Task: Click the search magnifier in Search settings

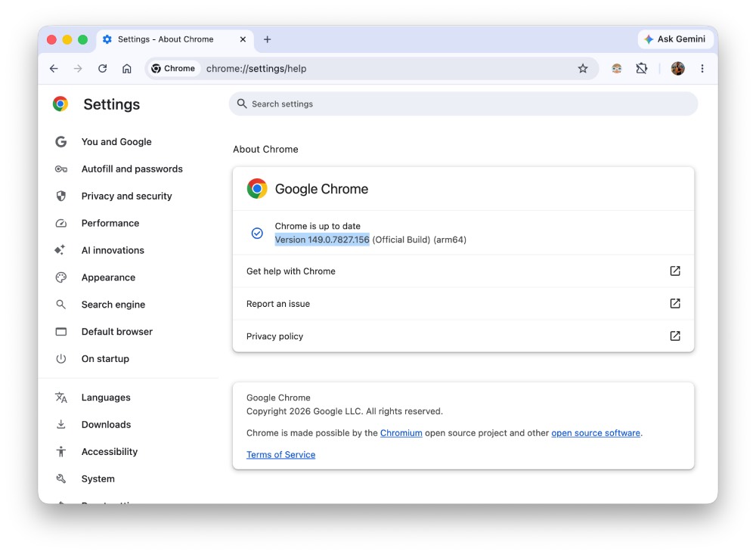Action: point(242,104)
